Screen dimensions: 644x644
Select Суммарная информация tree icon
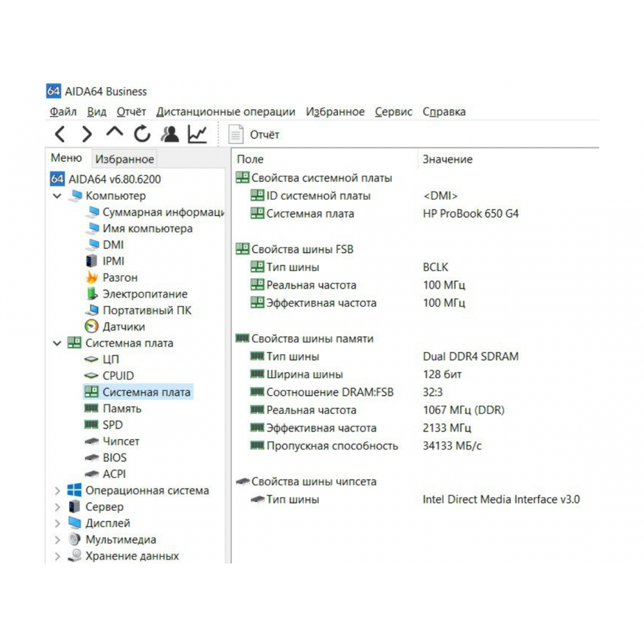(x=92, y=212)
